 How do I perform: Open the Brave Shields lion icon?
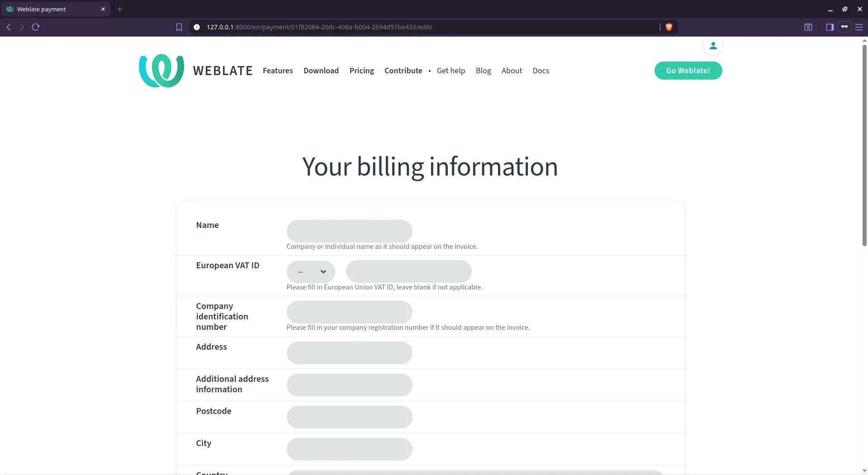669,27
